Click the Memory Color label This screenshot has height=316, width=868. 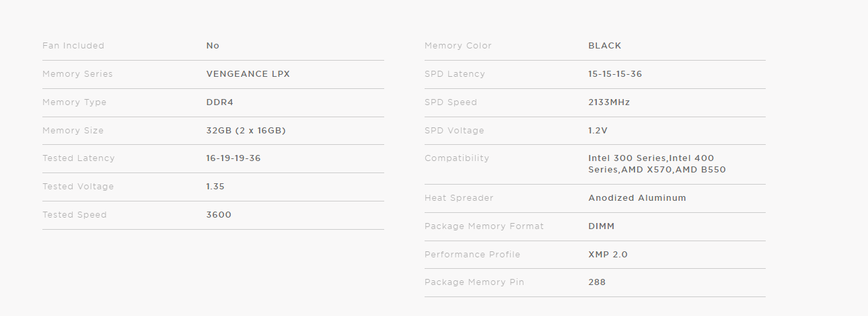pos(458,46)
